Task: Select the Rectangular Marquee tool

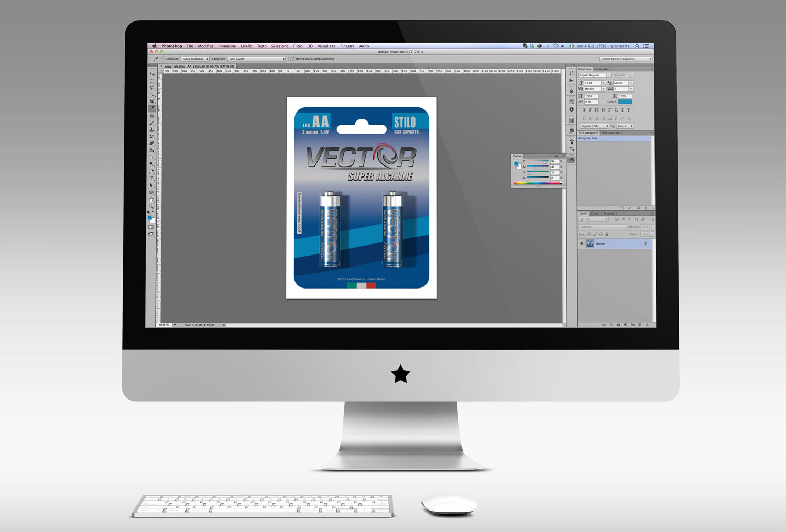Action: [x=152, y=81]
